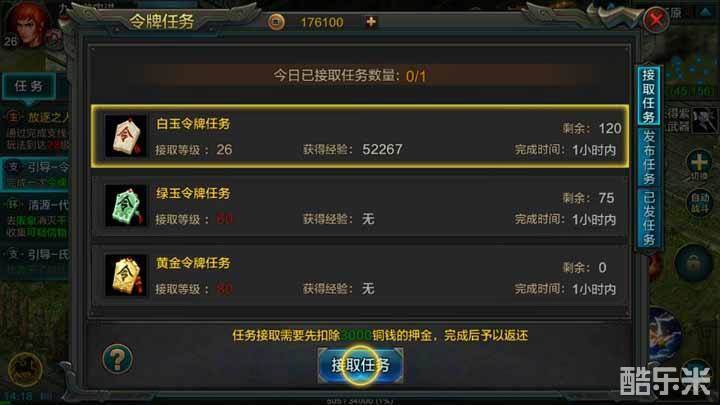The image size is (720, 405).
Task: Click the copper coin currency icon
Action: (x=276, y=22)
